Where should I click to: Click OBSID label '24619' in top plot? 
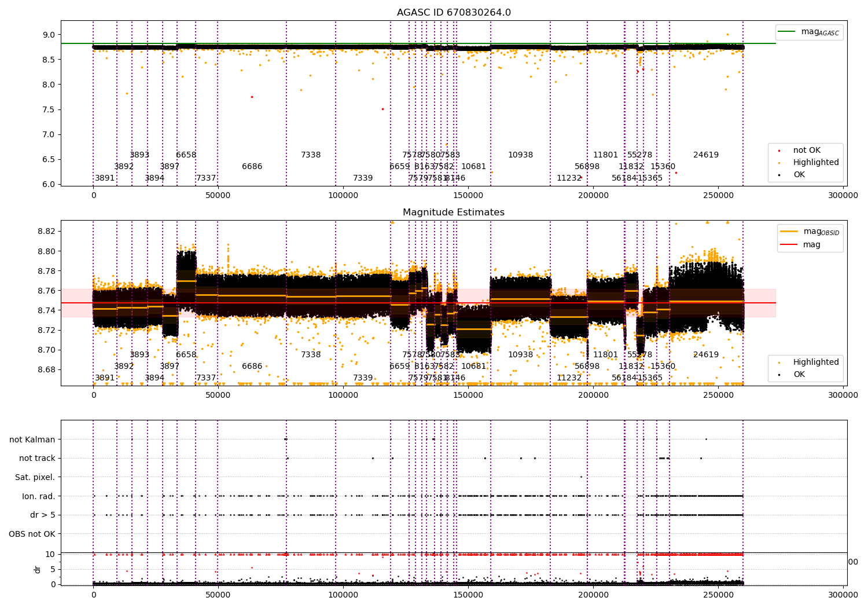[x=706, y=155]
